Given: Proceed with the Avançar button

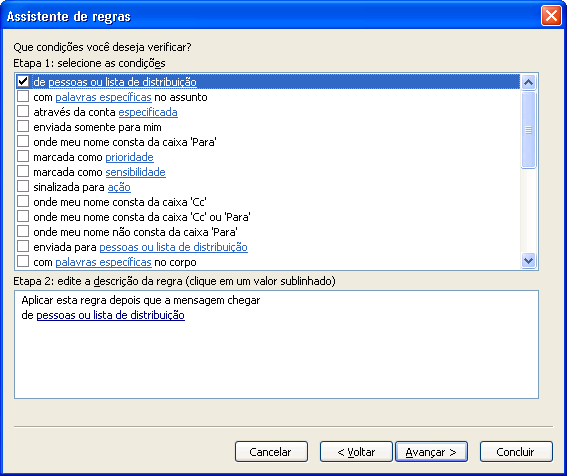Looking at the screenshot, I should pos(431,451).
